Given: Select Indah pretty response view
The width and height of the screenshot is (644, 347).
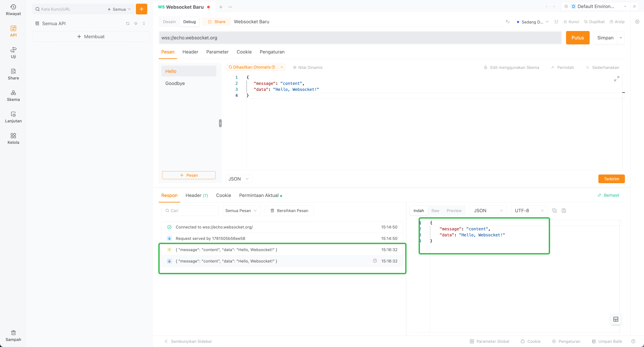Looking at the screenshot, I should click(418, 211).
